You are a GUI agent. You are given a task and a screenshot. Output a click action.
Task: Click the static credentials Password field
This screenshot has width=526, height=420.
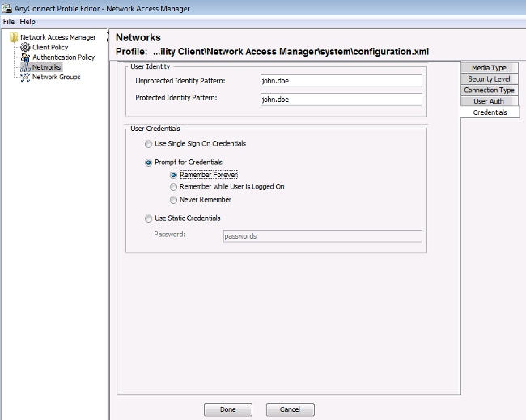click(323, 236)
